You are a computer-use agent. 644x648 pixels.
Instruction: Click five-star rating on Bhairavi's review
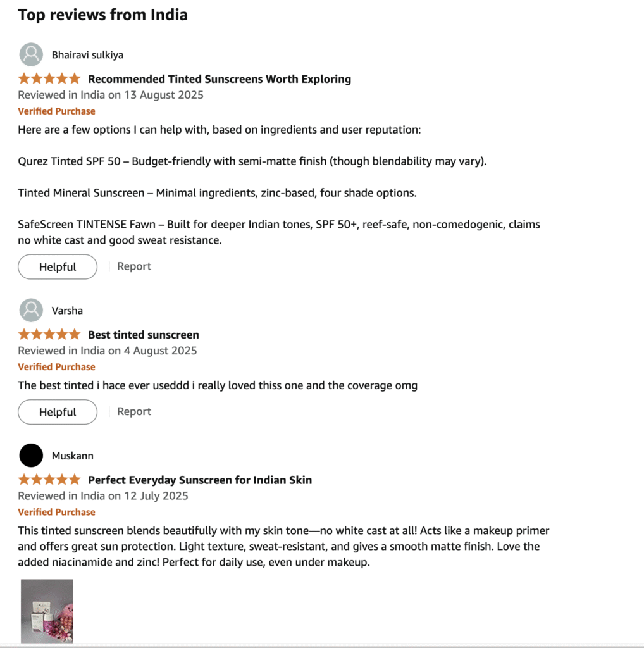click(49, 79)
